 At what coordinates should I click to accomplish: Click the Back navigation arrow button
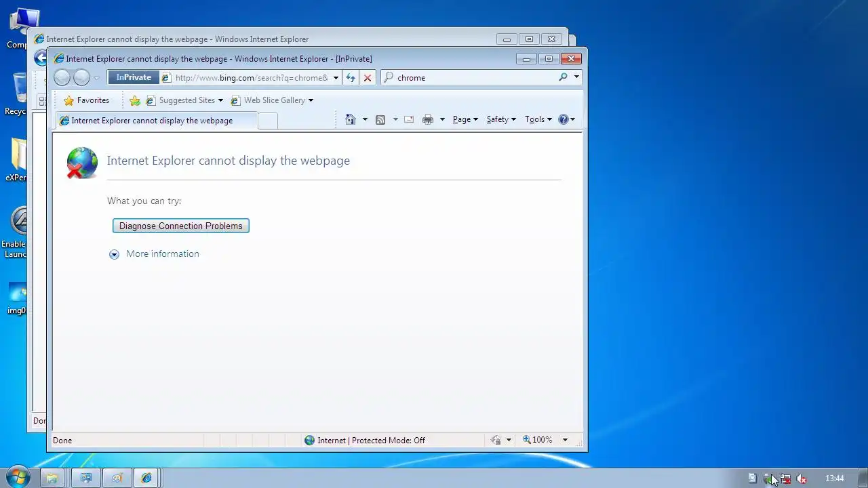point(62,77)
